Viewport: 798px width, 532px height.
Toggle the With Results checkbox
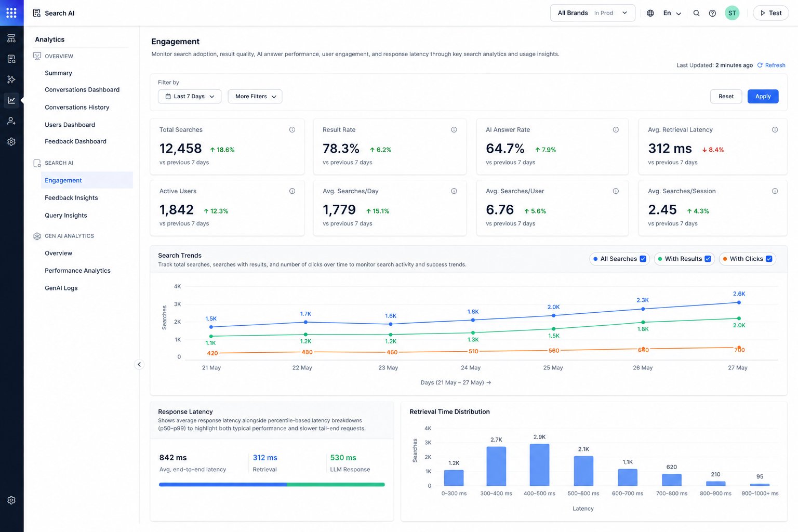pos(708,259)
